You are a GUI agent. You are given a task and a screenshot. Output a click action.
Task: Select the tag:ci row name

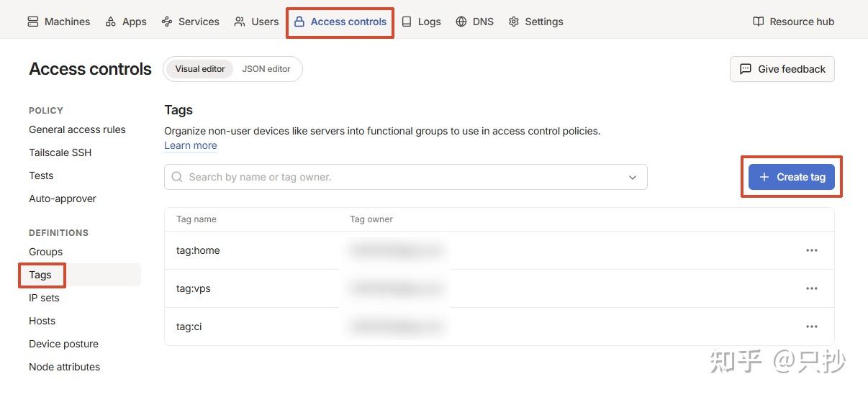tap(189, 327)
